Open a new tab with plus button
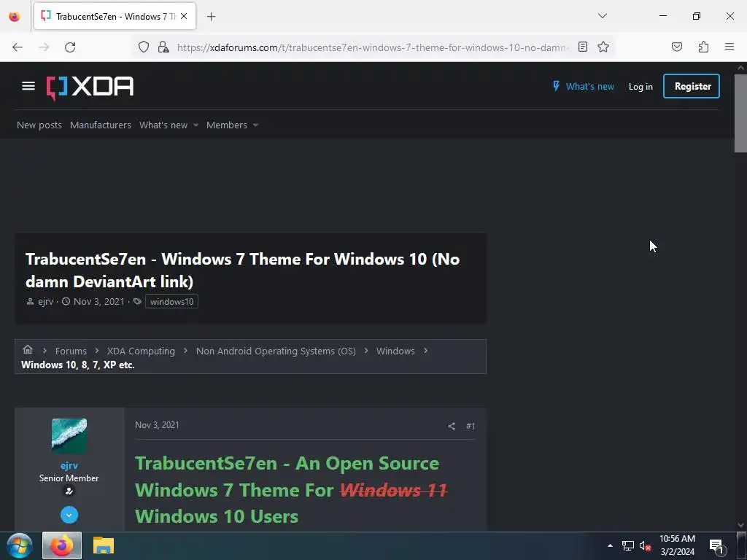This screenshot has height=560, width=747. pos(212,17)
